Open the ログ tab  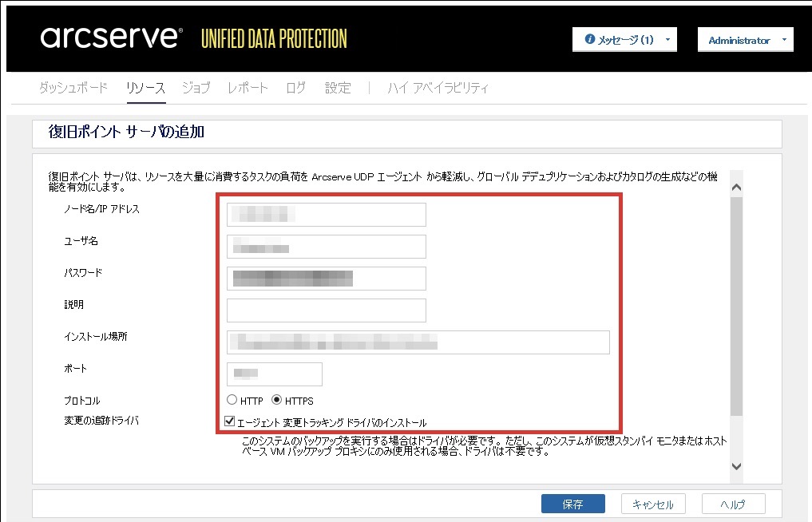click(x=296, y=88)
